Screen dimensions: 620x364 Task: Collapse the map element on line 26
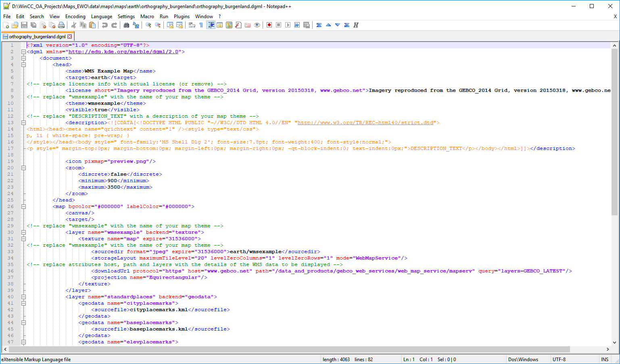click(23, 206)
